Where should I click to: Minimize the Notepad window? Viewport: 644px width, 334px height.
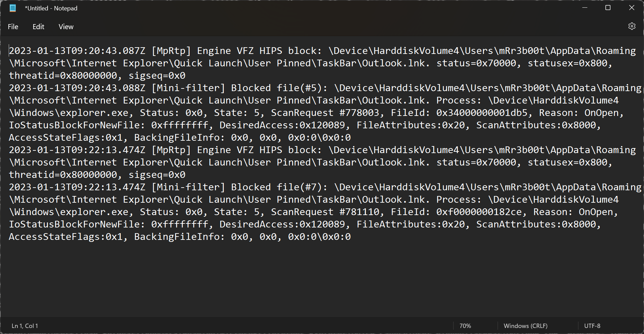585,8
